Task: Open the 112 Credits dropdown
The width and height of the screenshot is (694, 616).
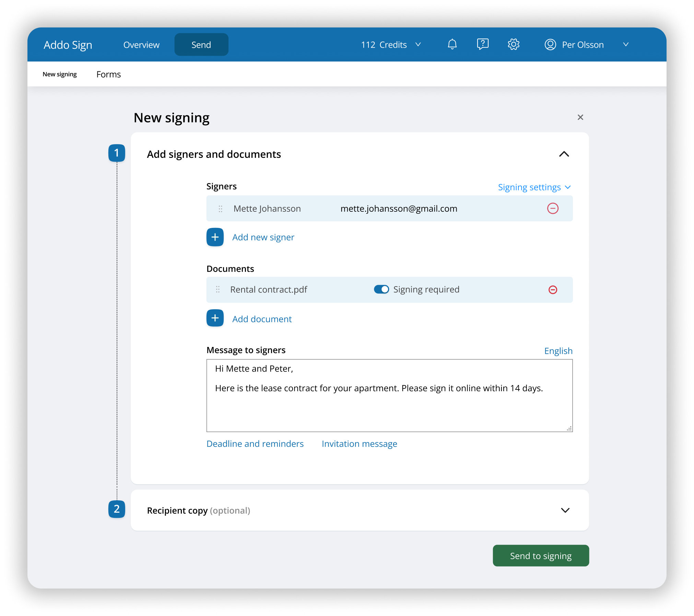Action: coord(391,45)
